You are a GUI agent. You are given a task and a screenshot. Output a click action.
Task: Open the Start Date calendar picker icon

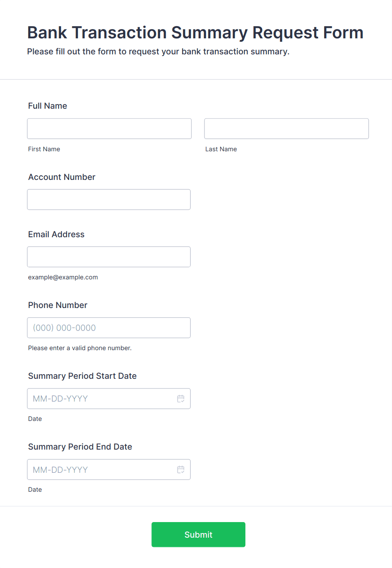[181, 399]
